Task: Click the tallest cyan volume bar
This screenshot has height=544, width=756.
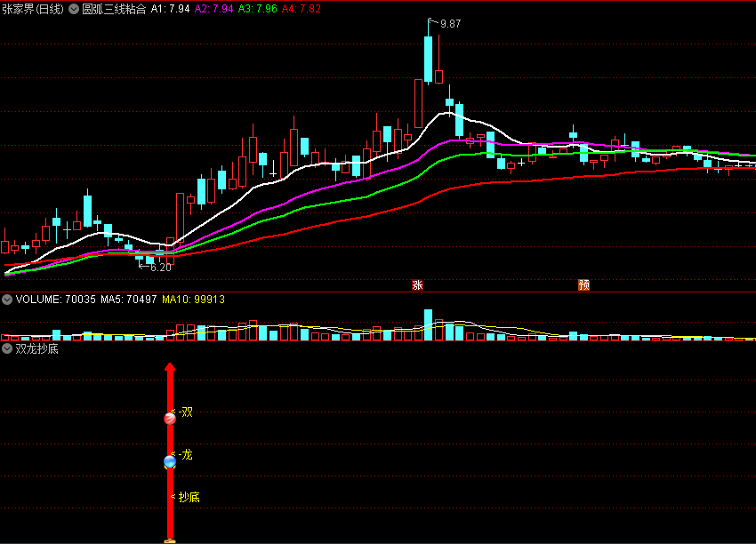Action: tap(428, 324)
